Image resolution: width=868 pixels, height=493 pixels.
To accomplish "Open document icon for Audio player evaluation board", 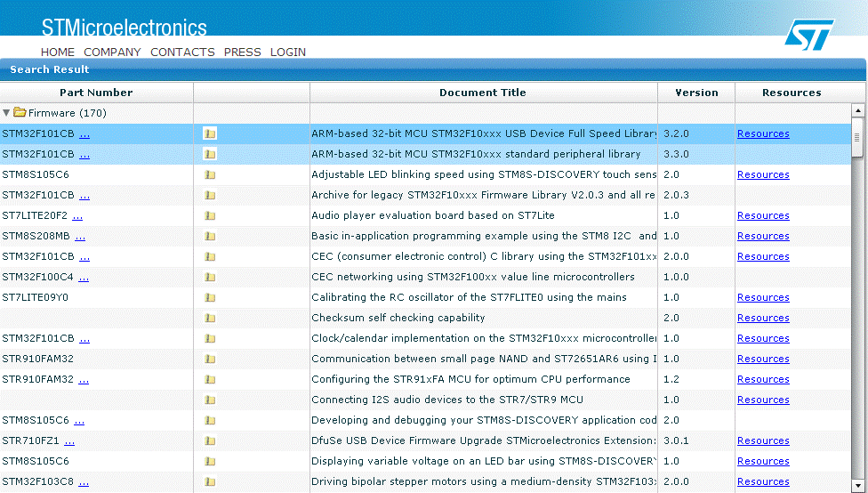I will pyautogui.click(x=210, y=215).
